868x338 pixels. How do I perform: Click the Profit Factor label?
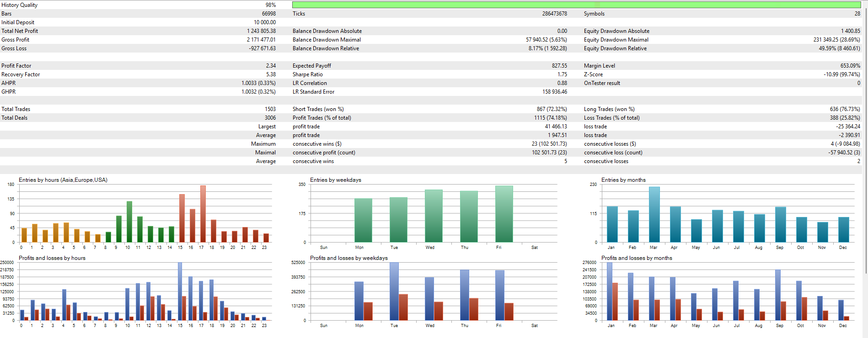16,66
